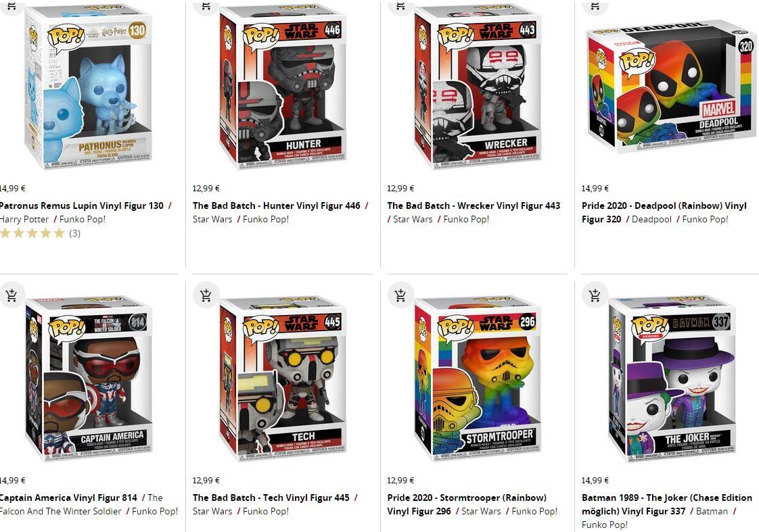Select the rainbow Deadpool box image
This screenshot has width=759, height=532.
[x=671, y=87]
